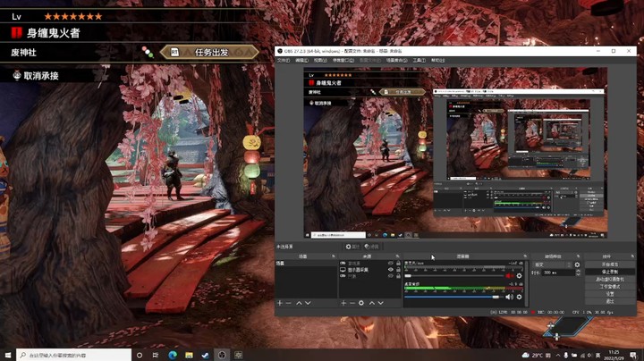The image size is (644, 361).
Task: Open Steam from the taskbar
Action: (206, 355)
